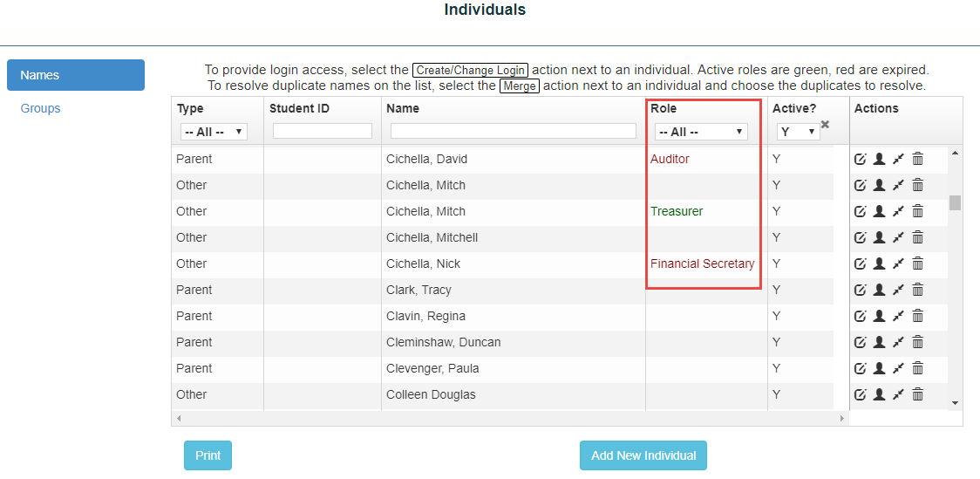This screenshot has width=980, height=479.
Task: Click Merge icon for Colleen Douglas
Action: tap(898, 394)
